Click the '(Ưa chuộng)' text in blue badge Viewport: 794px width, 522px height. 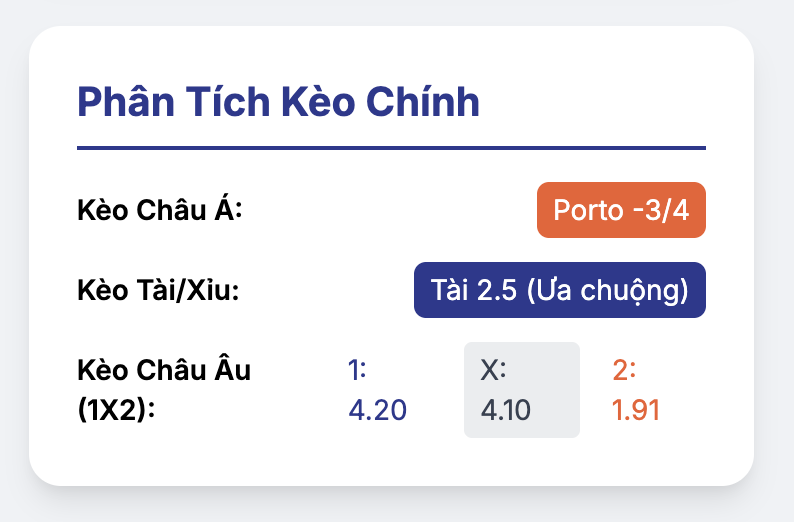(608, 290)
